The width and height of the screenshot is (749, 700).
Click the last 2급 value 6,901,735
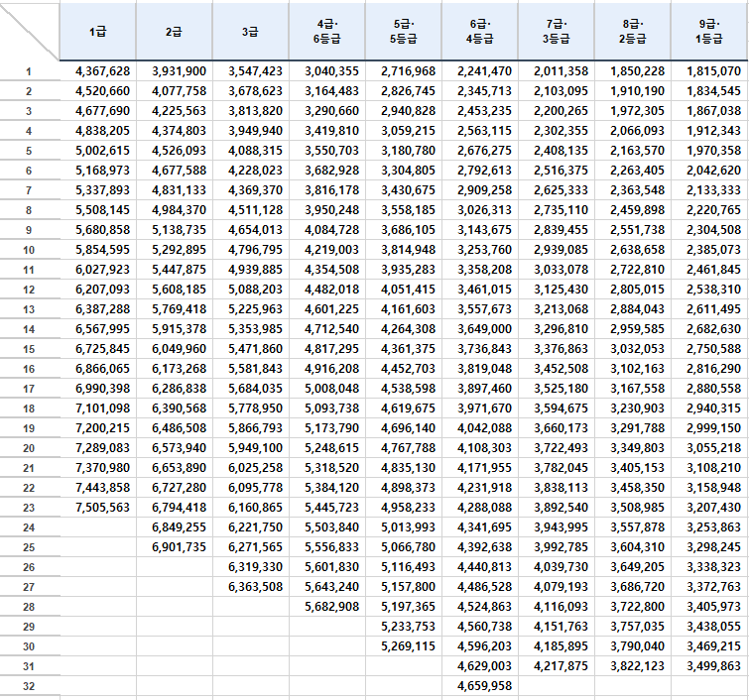179,547
